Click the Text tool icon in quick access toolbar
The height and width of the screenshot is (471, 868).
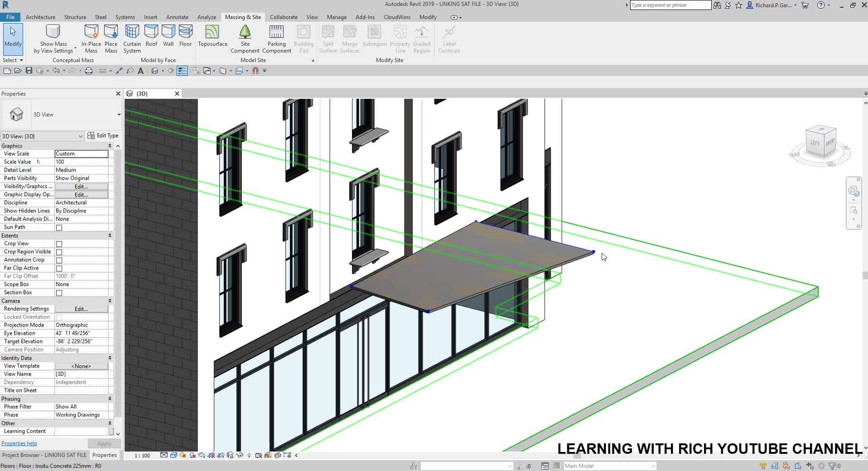(x=140, y=71)
